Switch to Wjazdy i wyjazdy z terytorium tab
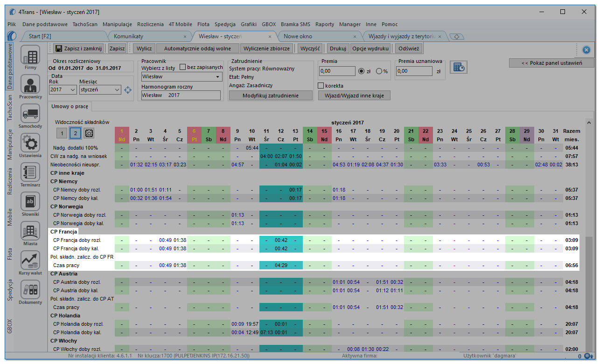Viewport: 600px width, 364px height. [402, 36]
